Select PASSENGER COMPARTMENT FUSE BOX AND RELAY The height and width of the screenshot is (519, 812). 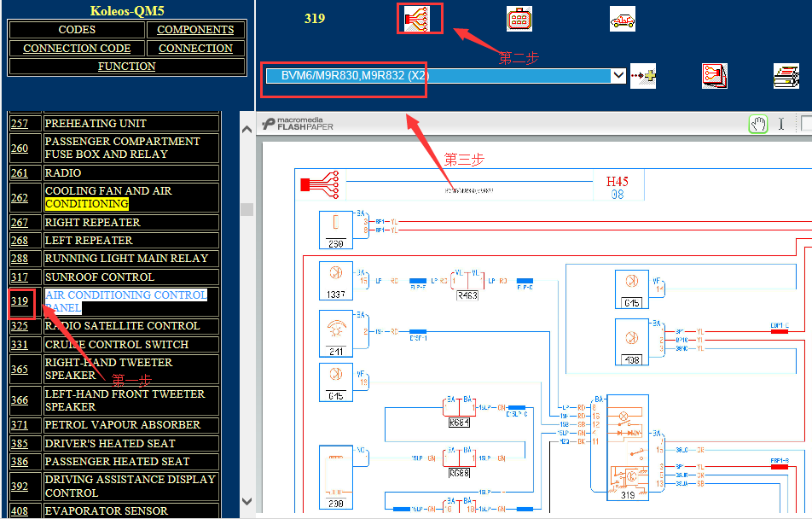click(122, 148)
